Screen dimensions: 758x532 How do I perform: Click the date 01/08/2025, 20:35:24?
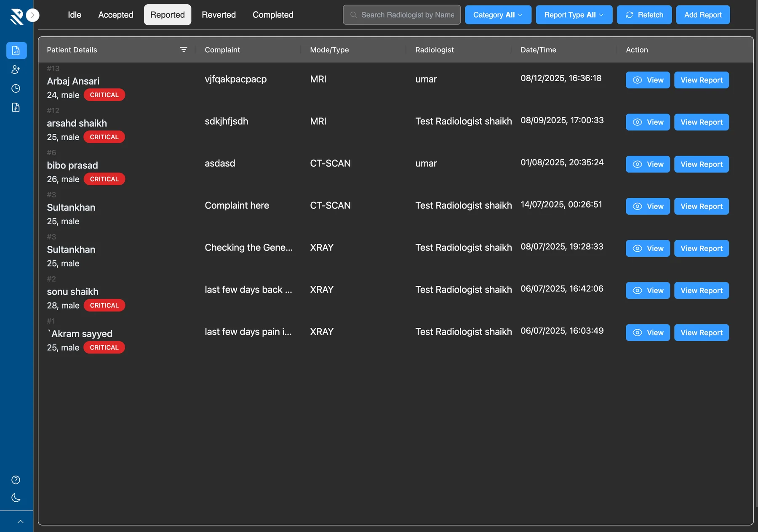[562, 162]
